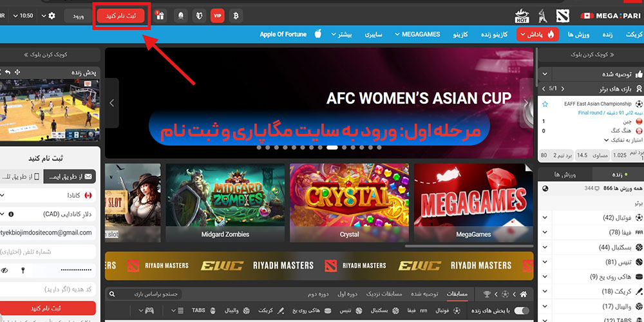The width and height of the screenshot is (644, 322).
Task: Click the thumbs-up recommended icon
Action: (x=639, y=74)
